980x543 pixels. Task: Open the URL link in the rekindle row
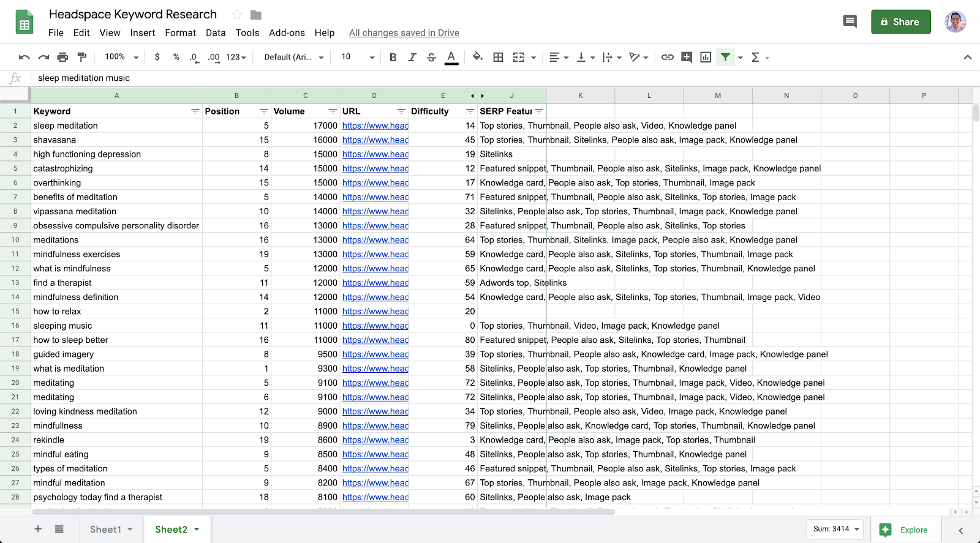375,440
